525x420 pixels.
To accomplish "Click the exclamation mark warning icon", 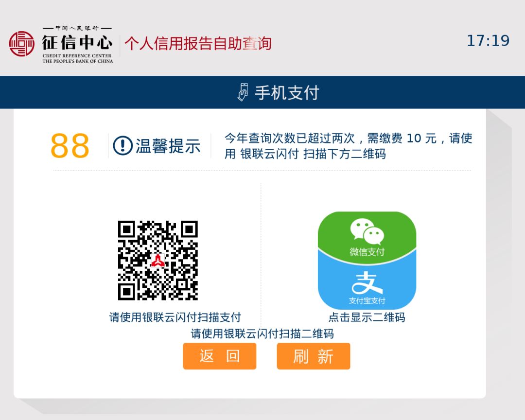I will pos(123,146).
